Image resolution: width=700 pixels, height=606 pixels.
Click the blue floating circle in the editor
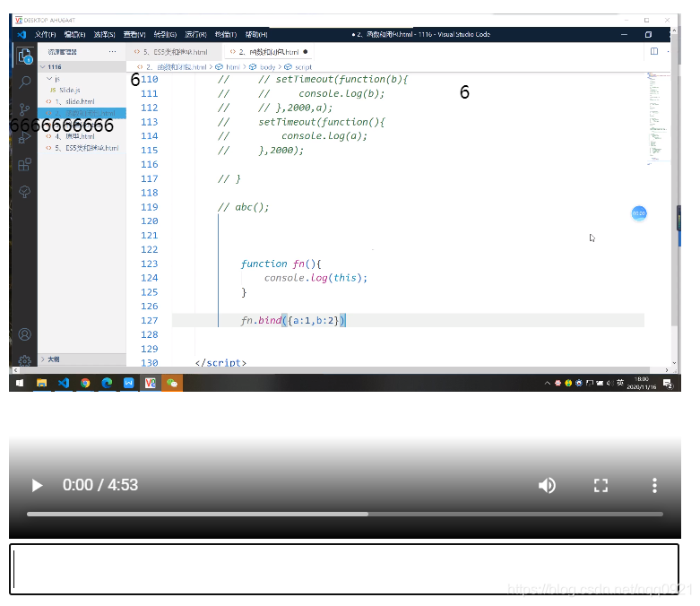point(639,213)
